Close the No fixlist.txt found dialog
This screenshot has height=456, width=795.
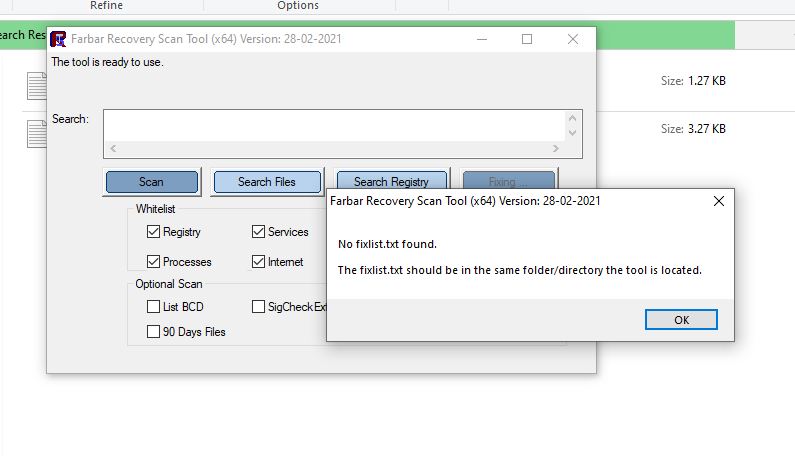click(718, 201)
